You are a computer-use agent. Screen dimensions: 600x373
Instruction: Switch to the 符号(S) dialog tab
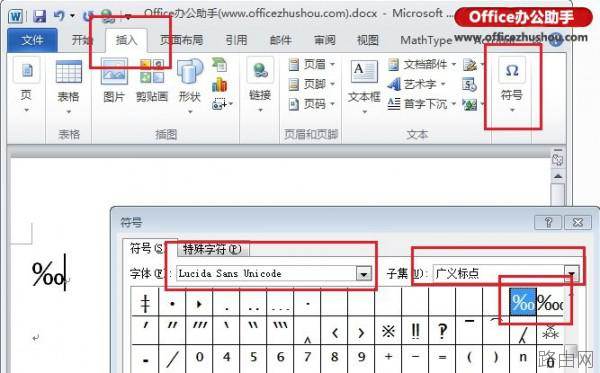pos(147,249)
